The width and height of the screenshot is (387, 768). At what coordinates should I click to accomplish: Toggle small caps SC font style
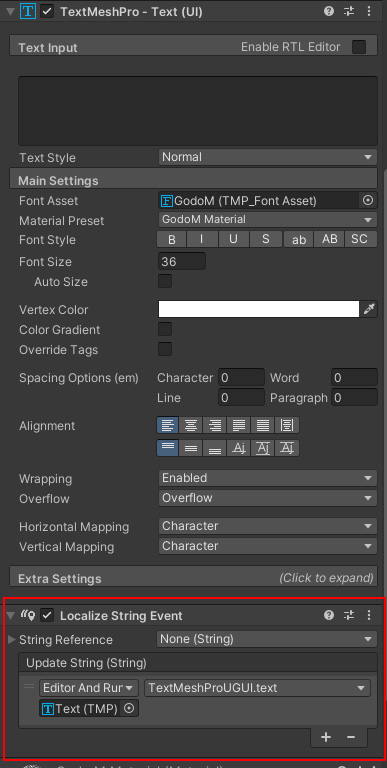click(361, 240)
